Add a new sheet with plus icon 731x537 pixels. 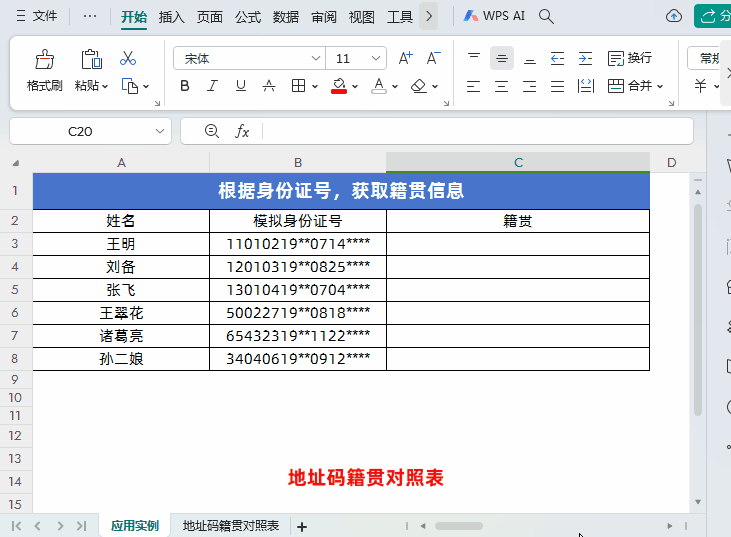(x=302, y=527)
